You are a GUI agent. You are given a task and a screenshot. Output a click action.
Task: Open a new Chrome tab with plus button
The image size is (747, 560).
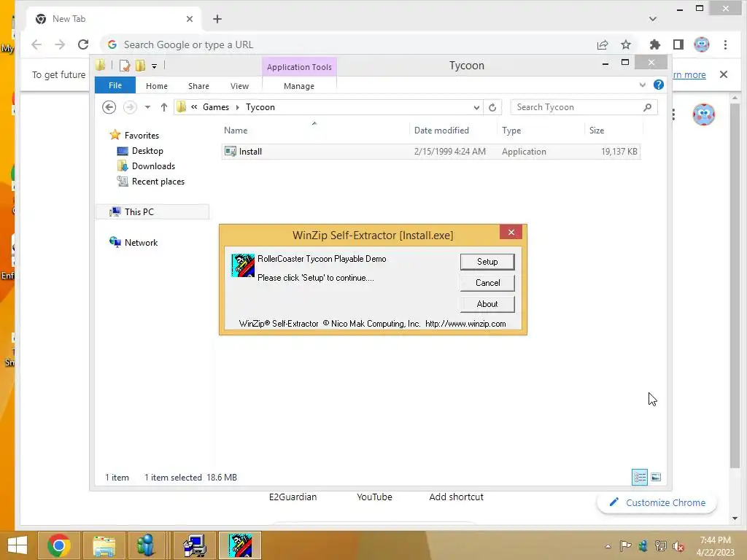[217, 19]
